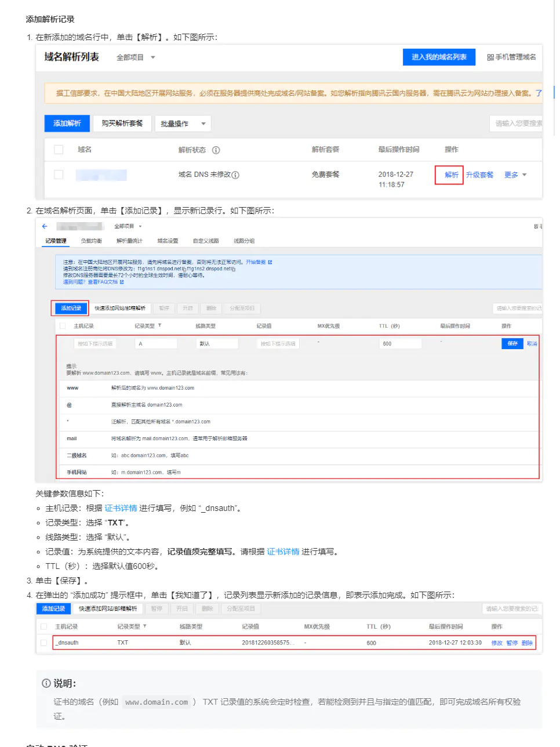
Task: Copy the f1g1ns1.dnspod.net address via its icon
Action: 184,269
